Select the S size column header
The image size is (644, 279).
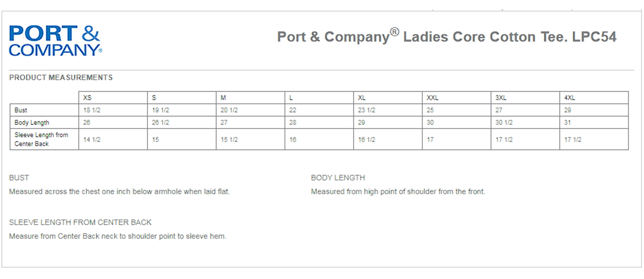point(154,98)
